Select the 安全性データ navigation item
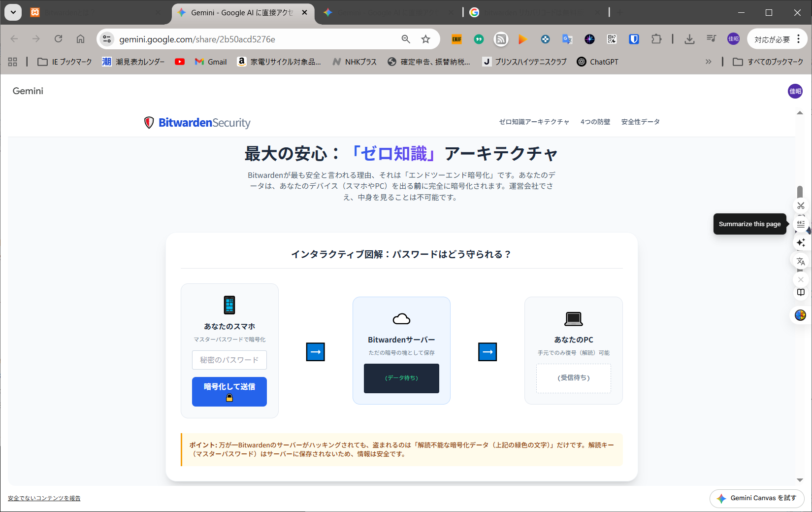Screen dimensions: 812x512 click(640, 122)
